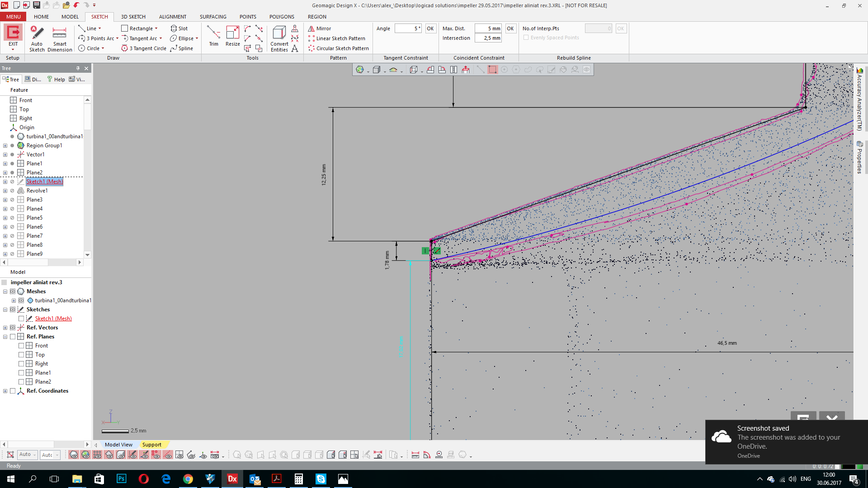Switch to the SURFACING ribbon tab
This screenshot has height=488, width=868.
click(x=213, y=17)
